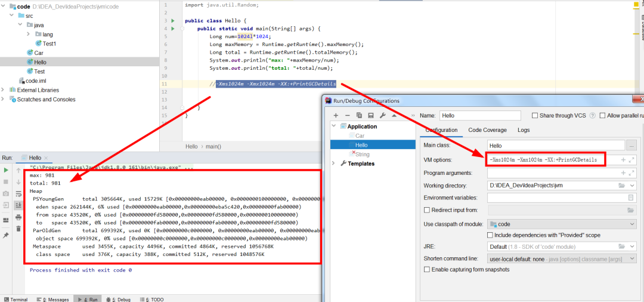Switch to Logs tab in dialog
Image resolution: width=644 pixels, height=302 pixels.
pos(524,130)
